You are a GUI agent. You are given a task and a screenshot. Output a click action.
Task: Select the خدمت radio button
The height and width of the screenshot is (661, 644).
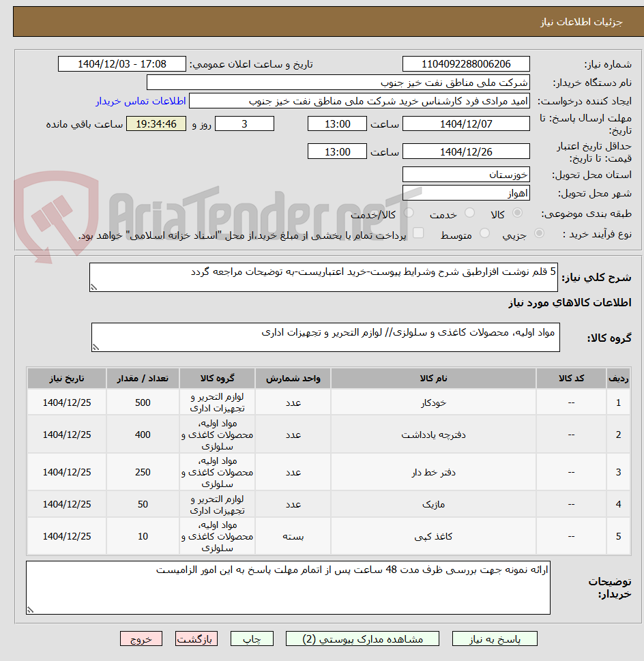(x=469, y=213)
